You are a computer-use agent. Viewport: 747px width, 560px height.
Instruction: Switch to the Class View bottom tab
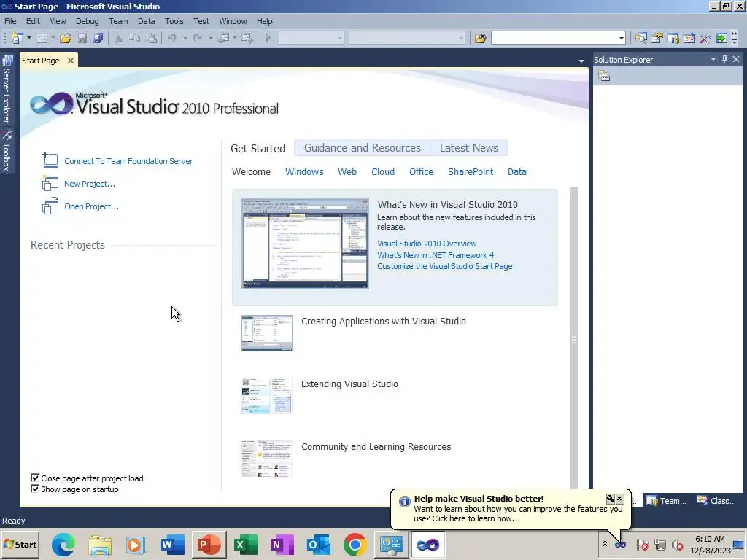click(716, 500)
